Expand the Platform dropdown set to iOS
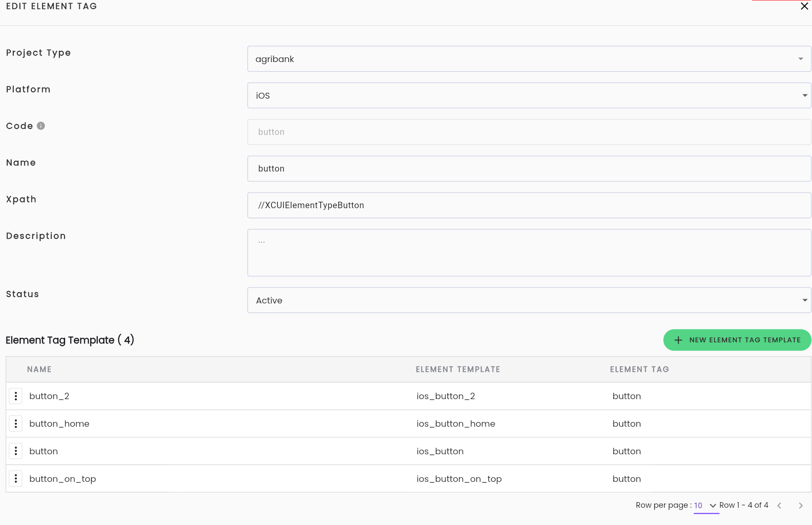This screenshot has height=525, width=812. [529, 95]
